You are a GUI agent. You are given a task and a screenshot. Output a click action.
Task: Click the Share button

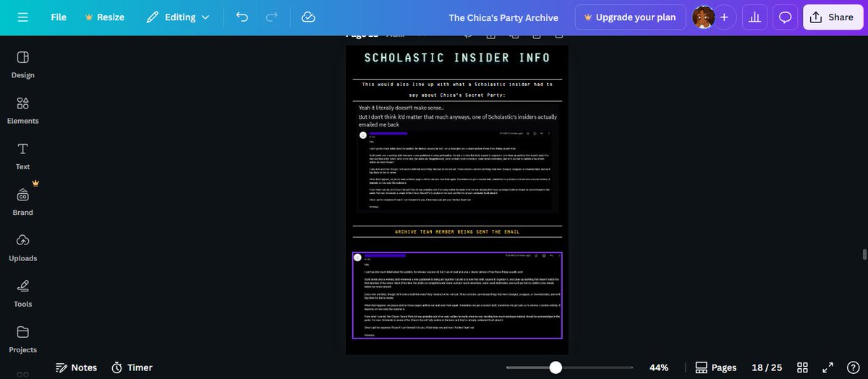click(x=833, y=17)
